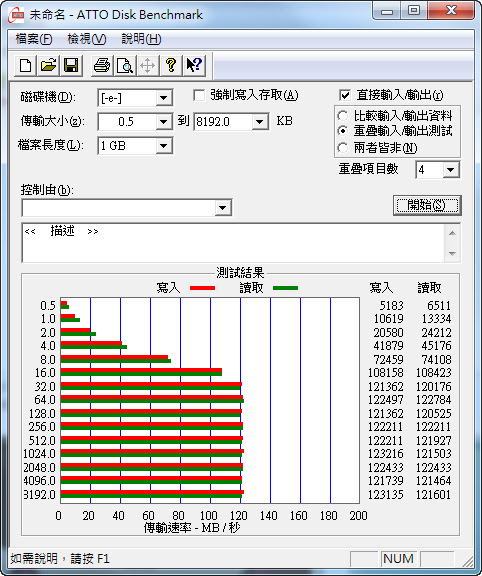Minimize the ATTO Disk Benchmark window
The width and height of the screenshot is (482, 576).
pos(387,11)
